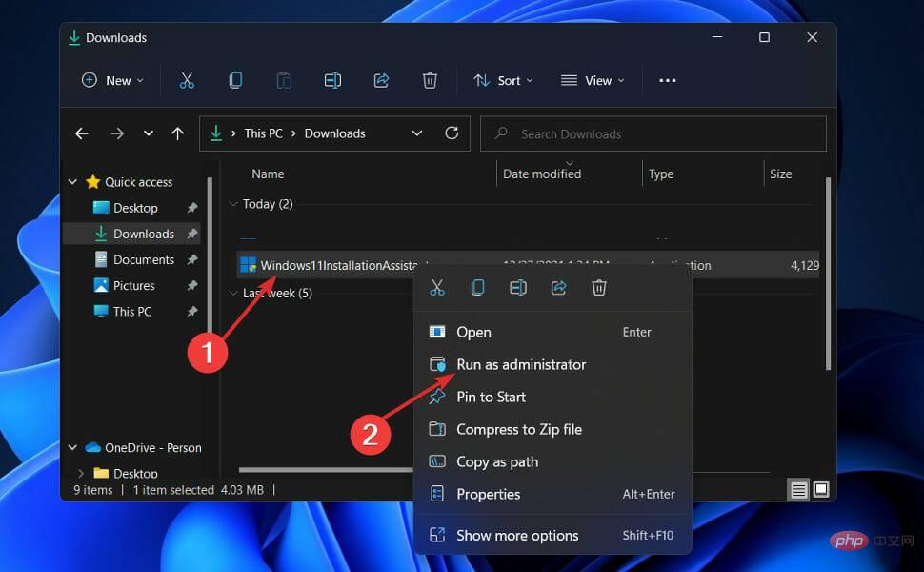Open Properties from the context menu
Viewport: 924px width, 572px height.
pos(552,494)
